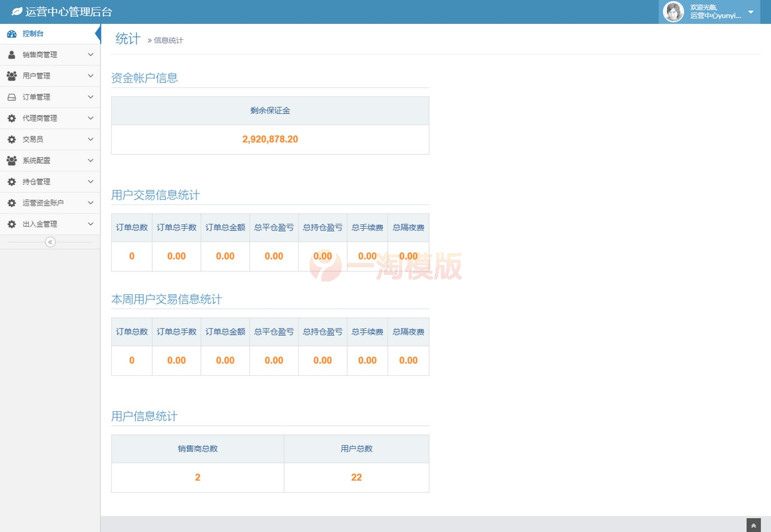
Task: Click the remaining deposit value 2,920,878.20
Action: 270,139
